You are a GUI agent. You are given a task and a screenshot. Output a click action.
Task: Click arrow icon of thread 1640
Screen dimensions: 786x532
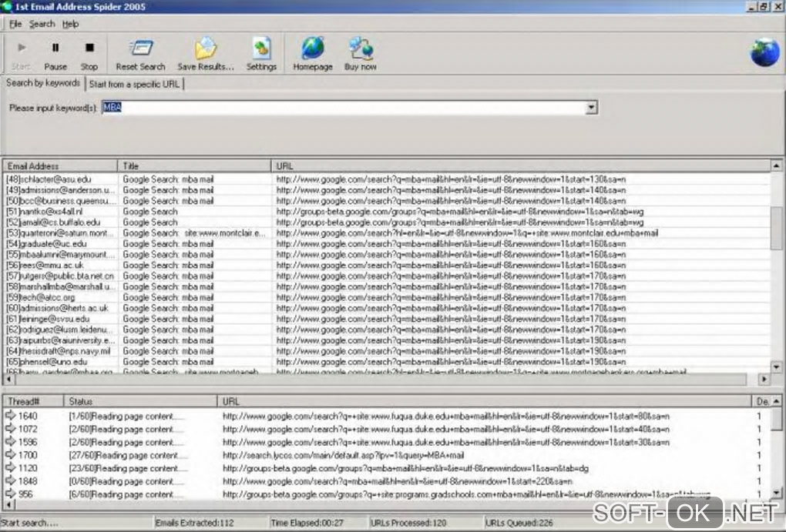(x=11, y=416)
